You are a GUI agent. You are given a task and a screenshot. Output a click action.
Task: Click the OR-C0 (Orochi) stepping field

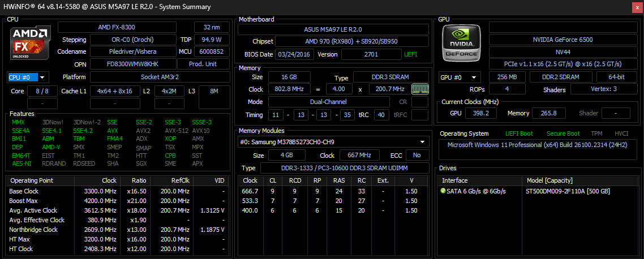[132, 40]
